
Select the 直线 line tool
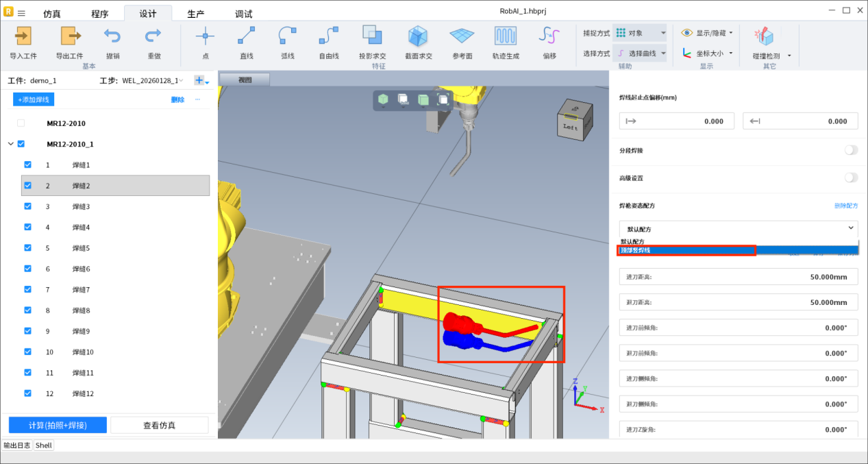(x=247, y=36)
